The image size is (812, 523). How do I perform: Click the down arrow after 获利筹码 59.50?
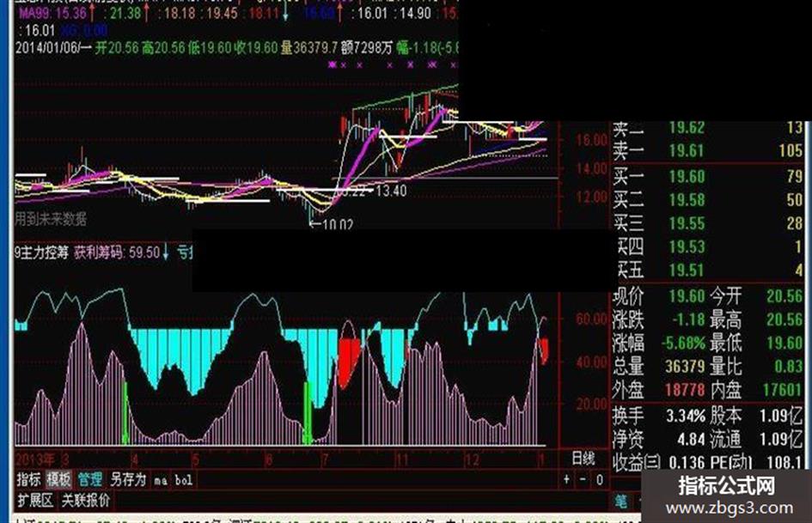tap(166, 252)
